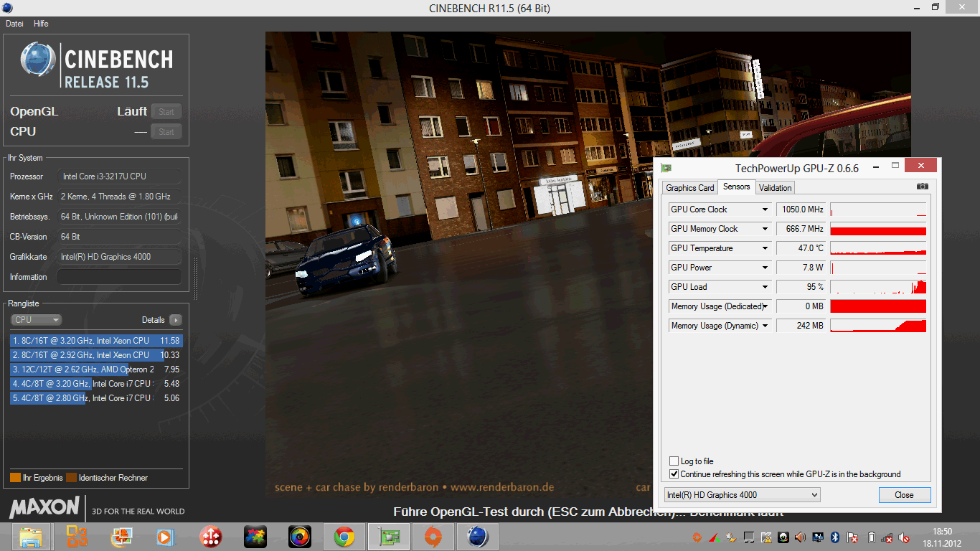
Task: Open the Memory Usage (Dedicated) dropdown
Action: tap(765, 306)
